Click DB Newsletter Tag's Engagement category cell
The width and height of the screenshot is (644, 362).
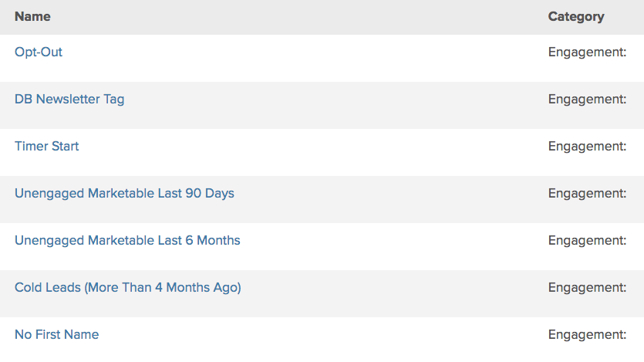(587, 100)
